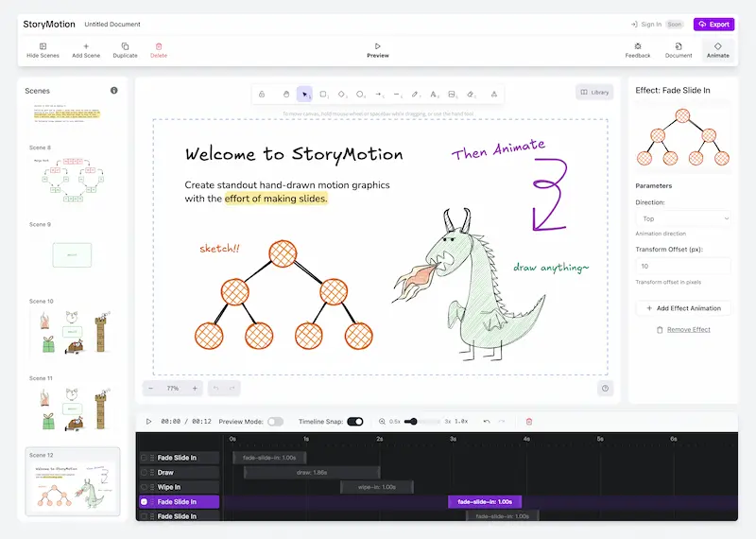Select the draw: 1.86s timeline clip
Image resolution: width=756 pixels, height=539 pixels.
click(312, 473)
